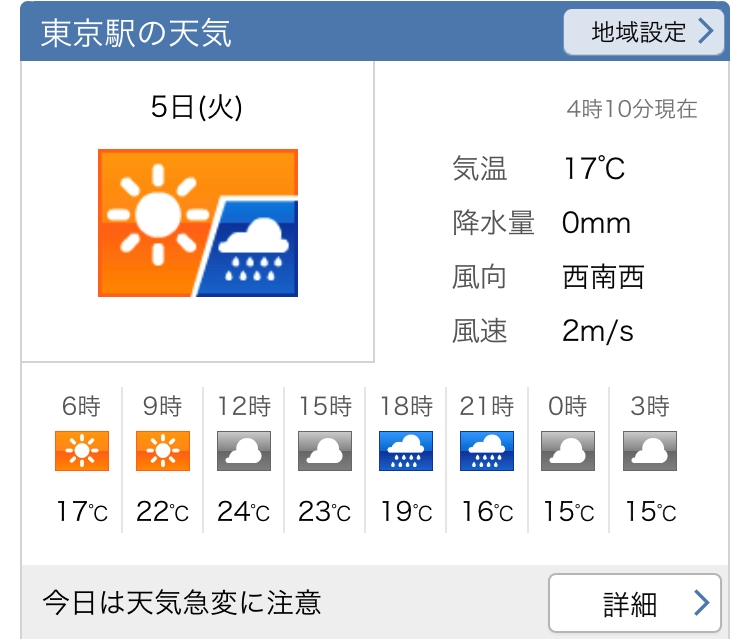Click the 18時 rain weather icon

coord(406,451)
